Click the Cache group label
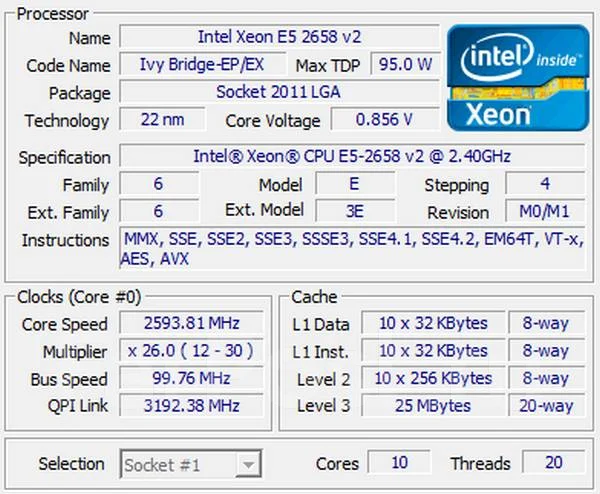The image size is (600, 494). pyautogui.click(x=314, y=297)
